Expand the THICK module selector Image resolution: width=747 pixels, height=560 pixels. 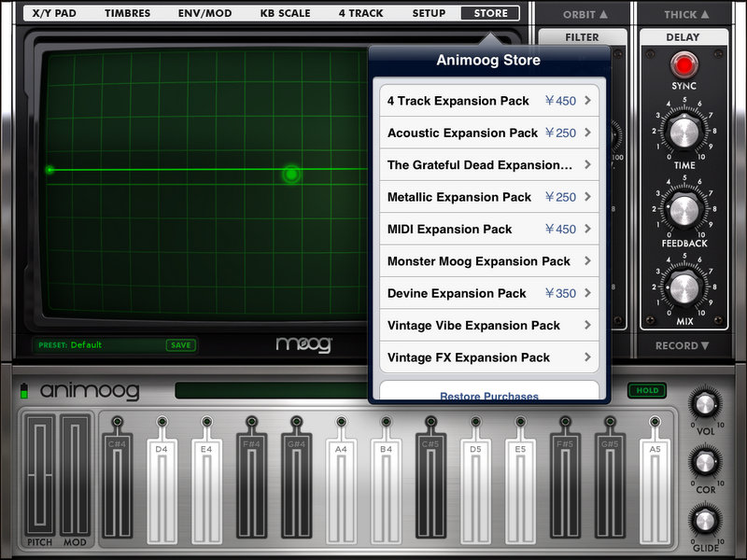click(x=686, y=14)
